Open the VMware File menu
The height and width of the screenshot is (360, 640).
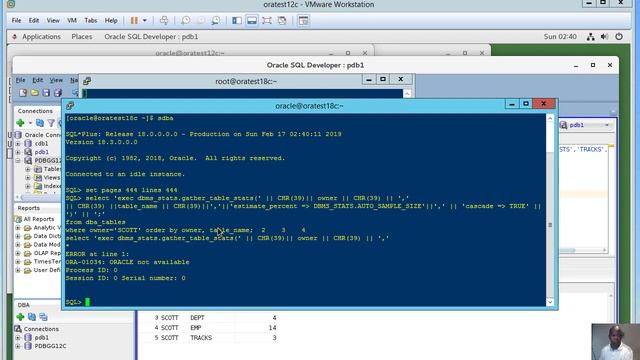tap(16, 20)
